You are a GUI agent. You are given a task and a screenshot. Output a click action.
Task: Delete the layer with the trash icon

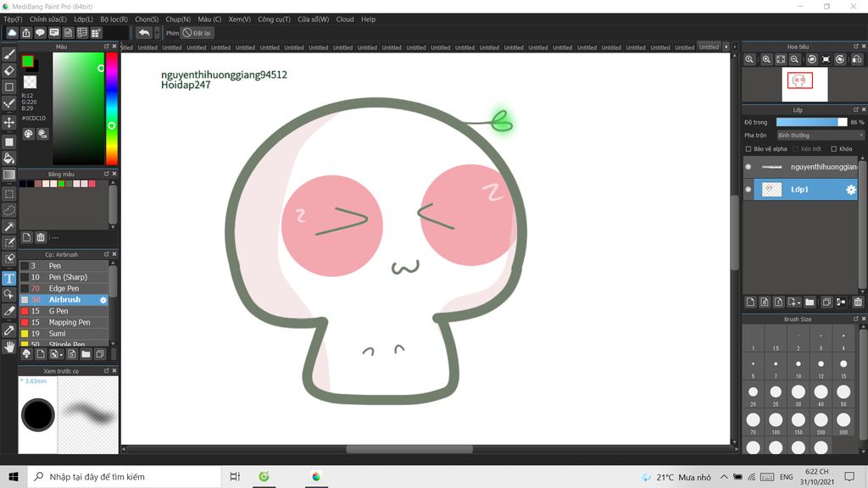pyautogui.click(x=858, y=302)
